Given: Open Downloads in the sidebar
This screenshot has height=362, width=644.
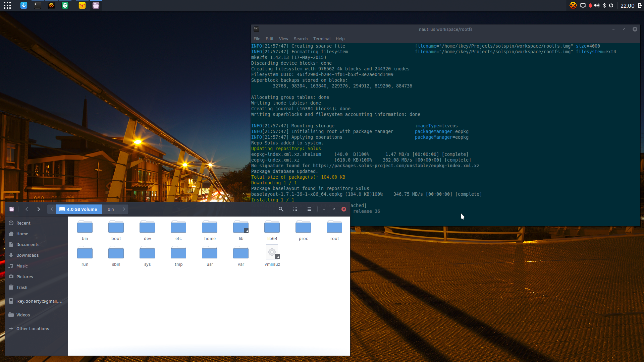Looking at the screenshot, I should (x=36, y=255).
